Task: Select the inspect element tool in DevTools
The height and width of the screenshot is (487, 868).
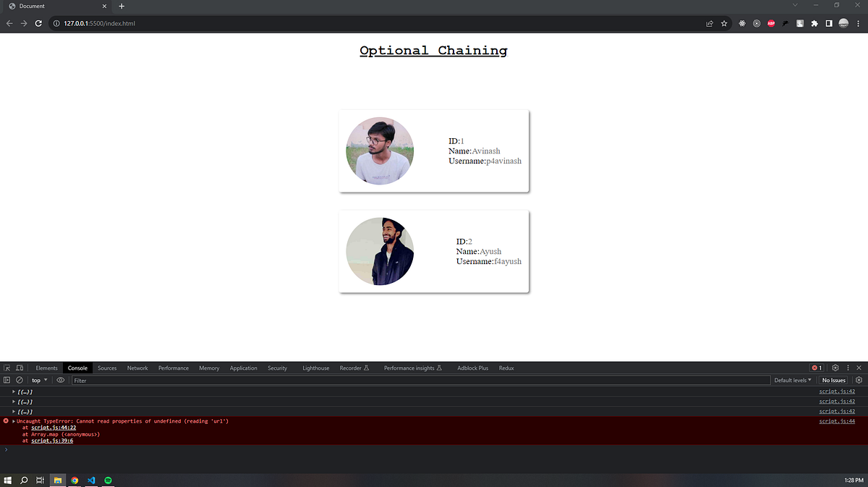Action: 7,368
